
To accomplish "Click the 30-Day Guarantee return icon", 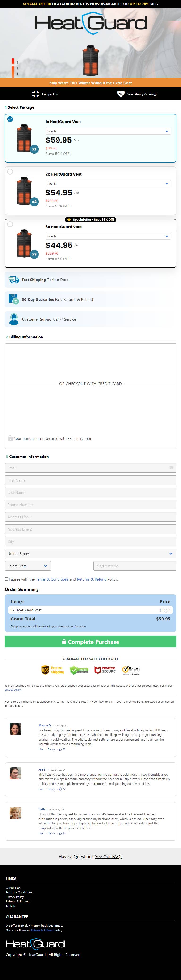I will (x=14, y=299).
